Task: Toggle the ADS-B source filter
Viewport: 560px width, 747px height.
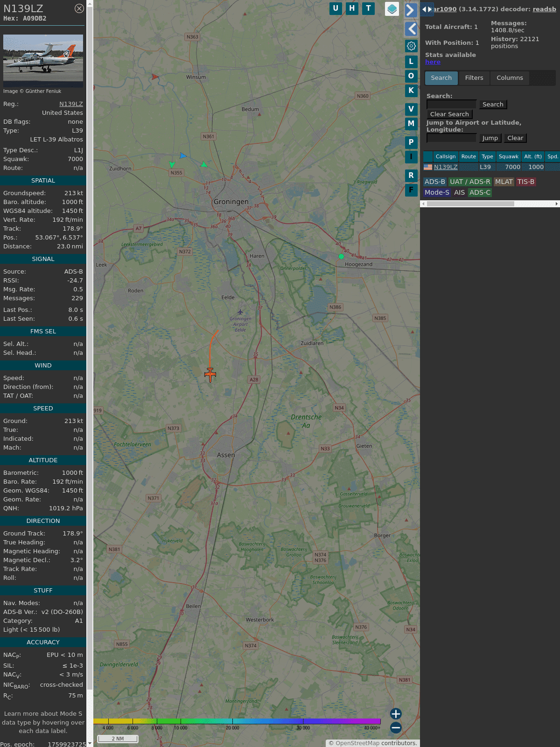Action: click(434, 182)
